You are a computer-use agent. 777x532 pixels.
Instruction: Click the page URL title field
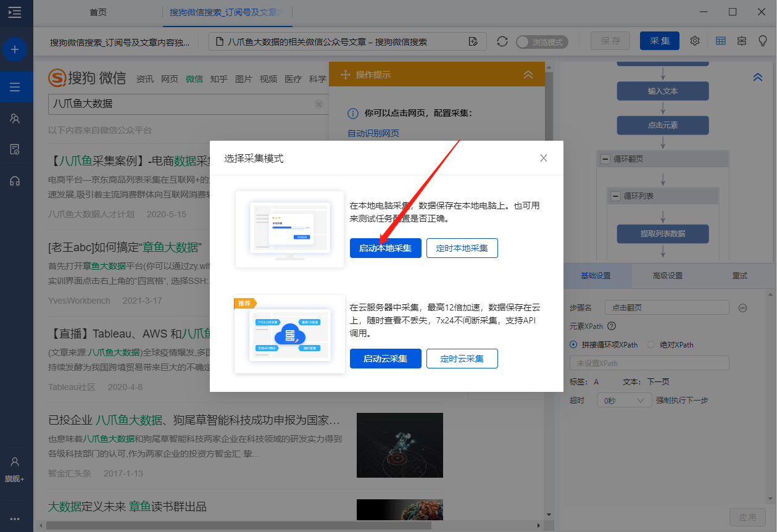(x=347, y=42)
